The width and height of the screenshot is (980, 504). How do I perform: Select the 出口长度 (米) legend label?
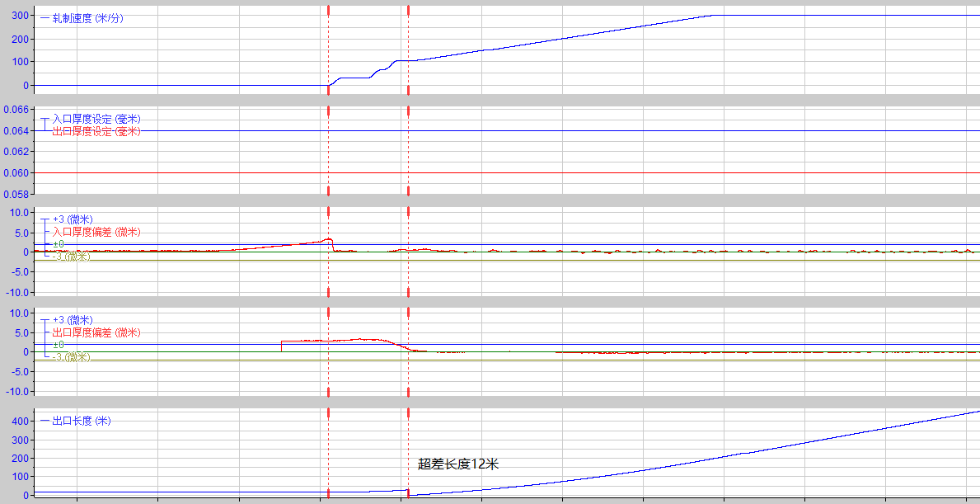(x=81, y=421)
